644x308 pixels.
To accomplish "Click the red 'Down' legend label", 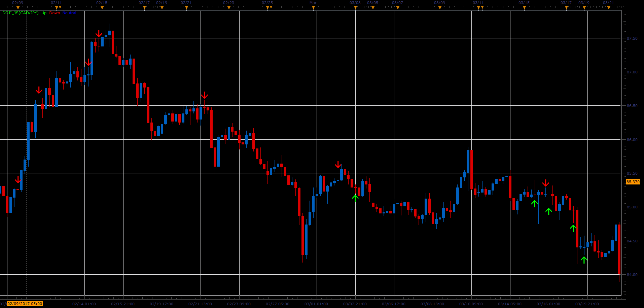I will 55,13.
